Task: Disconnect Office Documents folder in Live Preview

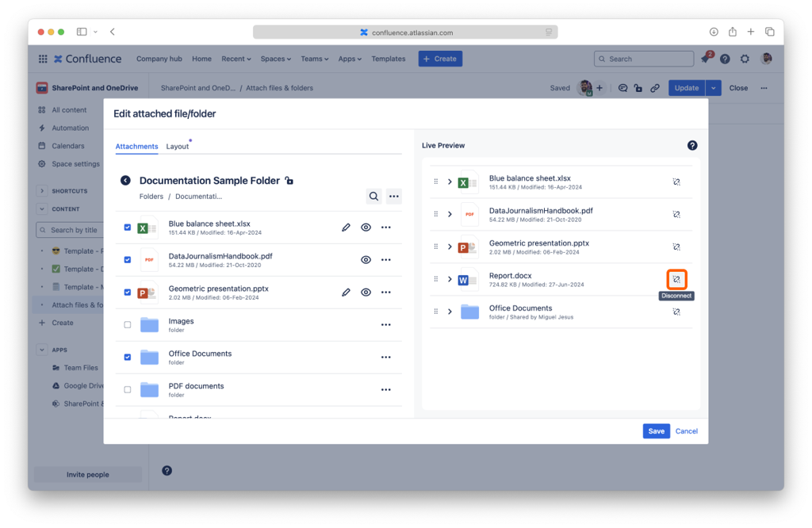Action: point(676,312)
